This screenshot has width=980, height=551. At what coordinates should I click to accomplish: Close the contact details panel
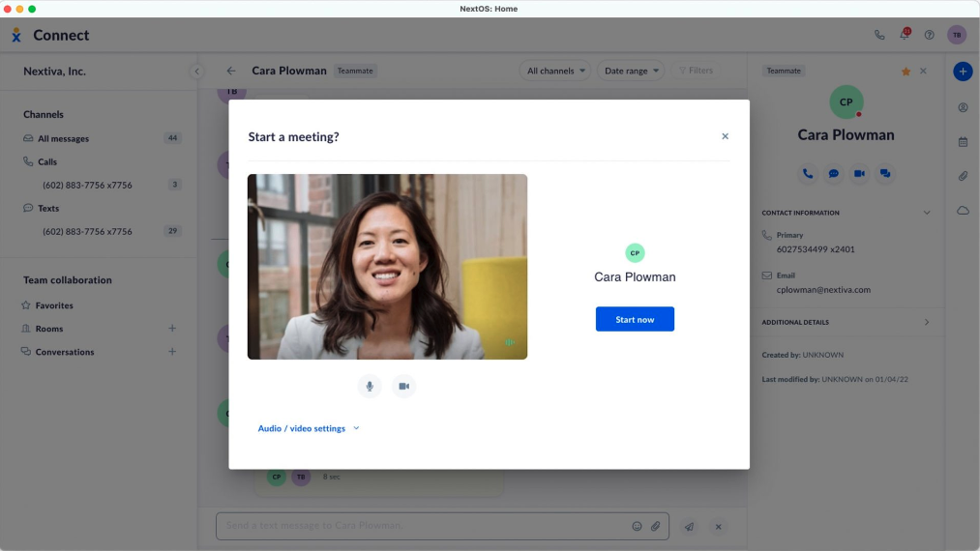coord(923,72)
